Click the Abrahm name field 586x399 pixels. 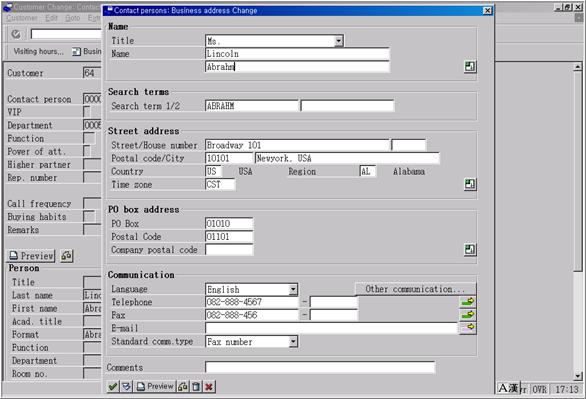tap(297, 67)
